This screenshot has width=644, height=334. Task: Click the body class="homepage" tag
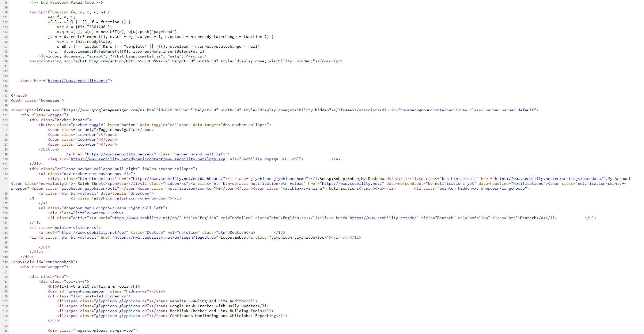point(37,100)
